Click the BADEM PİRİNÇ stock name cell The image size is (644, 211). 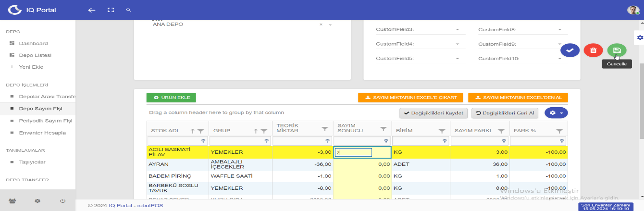coord(178,176)
